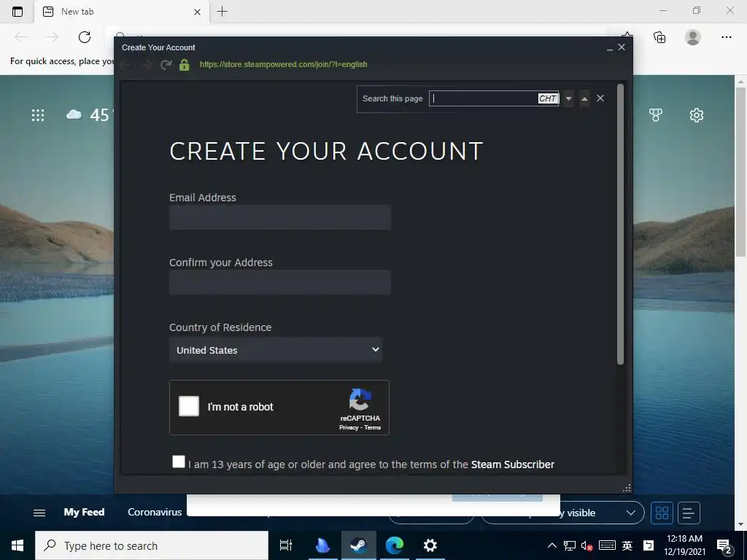Click the Type here to search box
The image size is (747, 560).
152,545
